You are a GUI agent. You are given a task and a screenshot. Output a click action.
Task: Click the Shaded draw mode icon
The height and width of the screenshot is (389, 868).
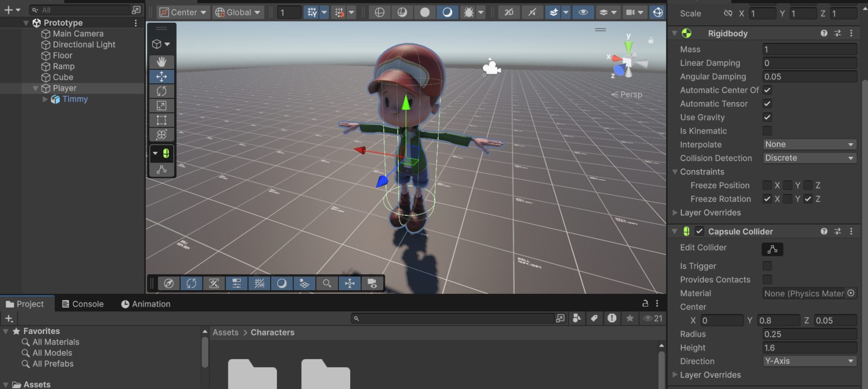click(x=447, y=12)
